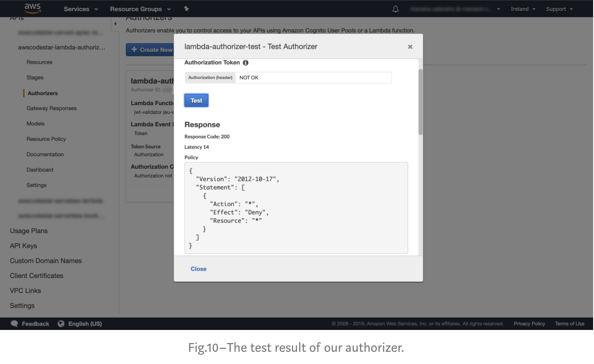The width and height of the screenshot is (594, 364).
Task: Select the awscodestar-lambda-authoriz... API
Action: [62, 47]
